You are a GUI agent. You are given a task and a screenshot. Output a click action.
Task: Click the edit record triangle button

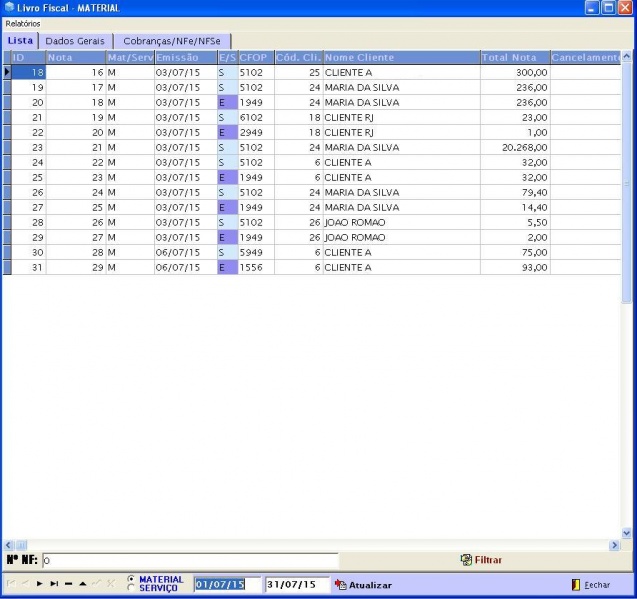coord(82,584)
